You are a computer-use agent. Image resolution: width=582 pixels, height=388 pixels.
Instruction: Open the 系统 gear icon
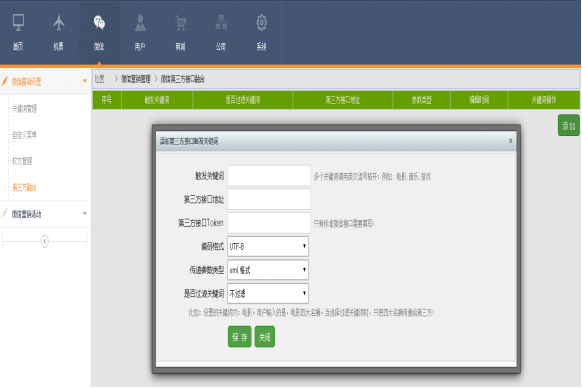261,23
